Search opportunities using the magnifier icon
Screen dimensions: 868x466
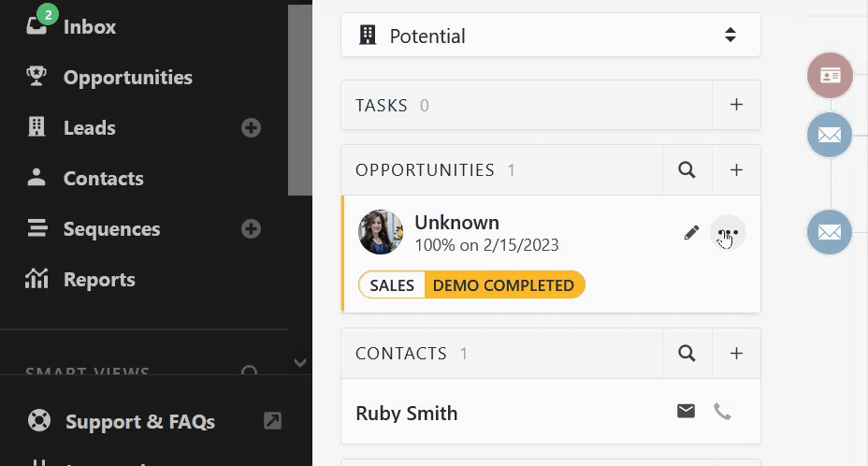(687, 170)
